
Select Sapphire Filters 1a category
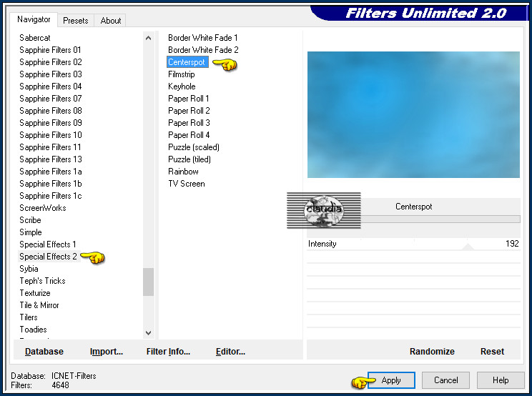[51, 172]
